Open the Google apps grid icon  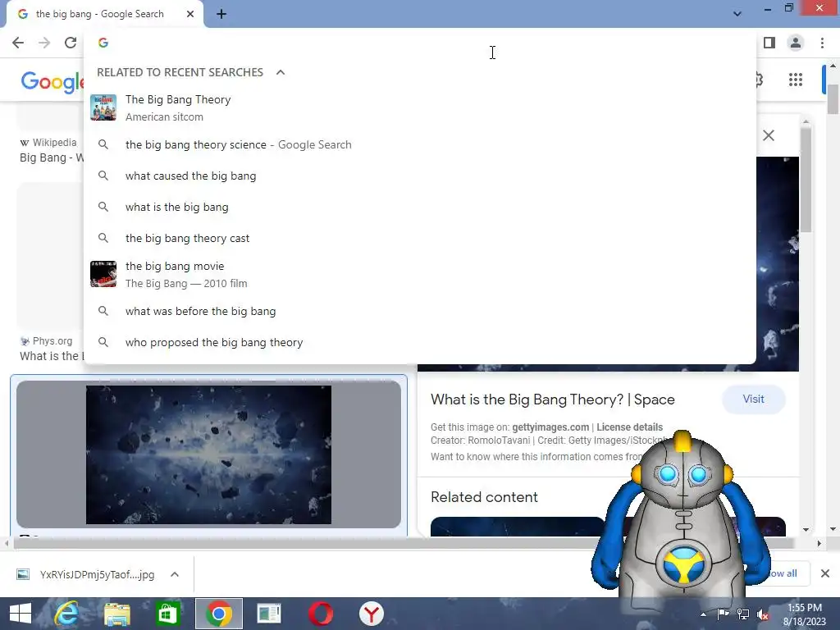[x=796, y=80]
